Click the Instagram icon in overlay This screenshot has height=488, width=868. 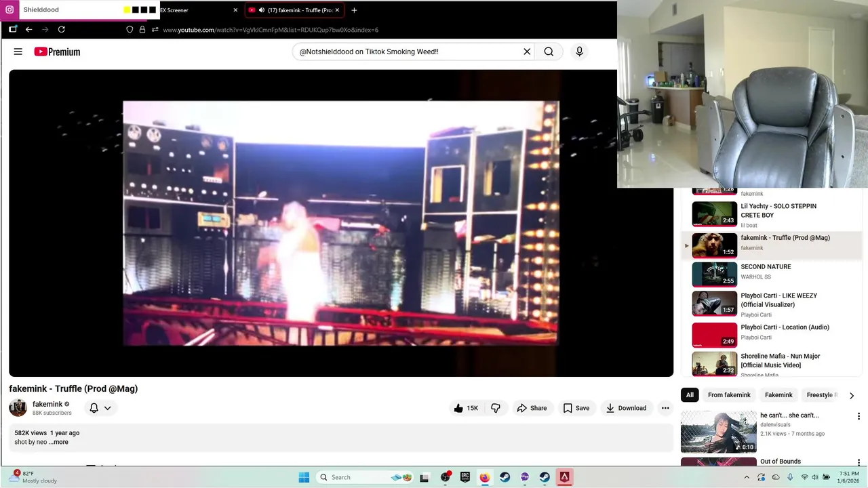click(9, 10)
